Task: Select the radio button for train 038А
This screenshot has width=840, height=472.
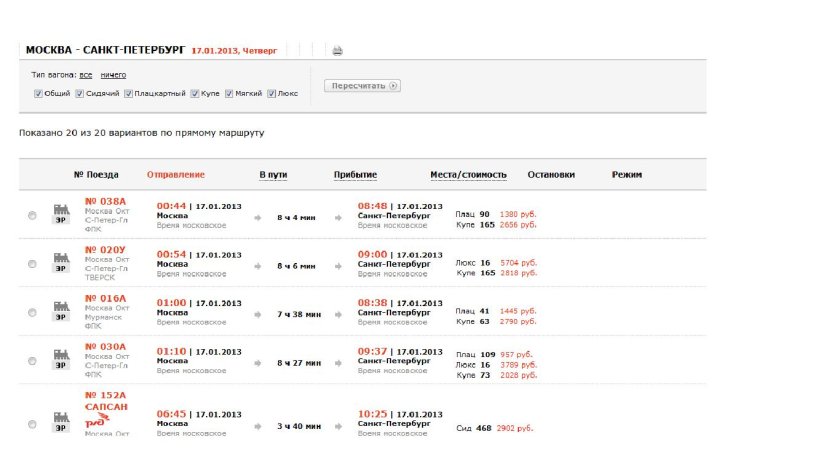Action: 32,215
